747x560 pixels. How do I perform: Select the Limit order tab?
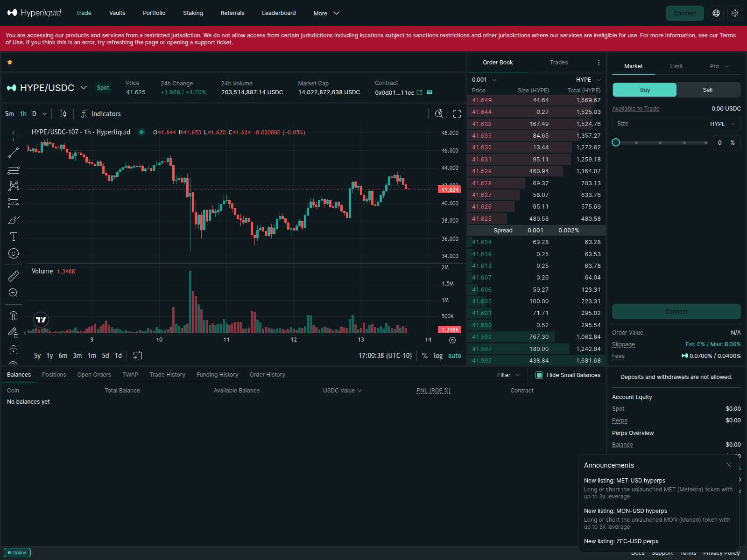point(676,66)
